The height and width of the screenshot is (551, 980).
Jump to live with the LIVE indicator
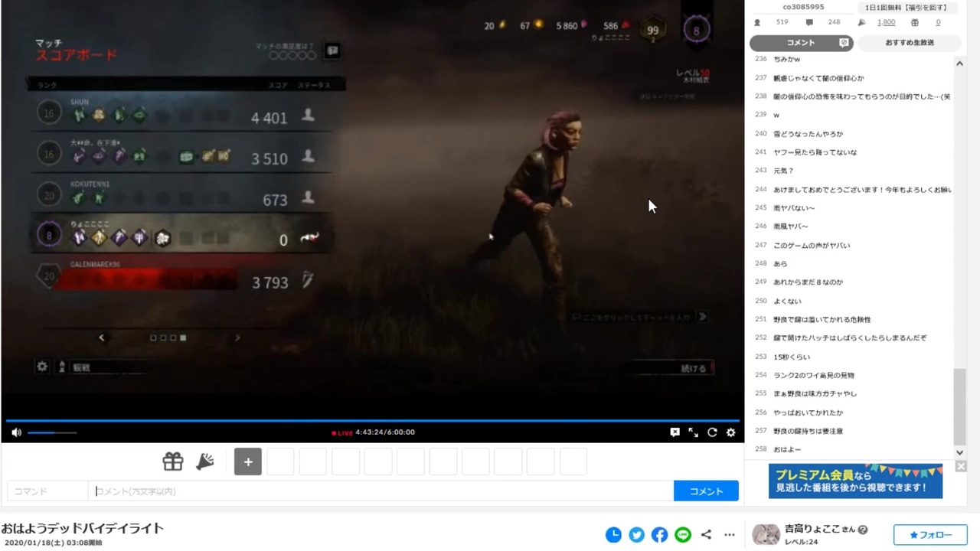pyautogui.click(x=342, y=432)
